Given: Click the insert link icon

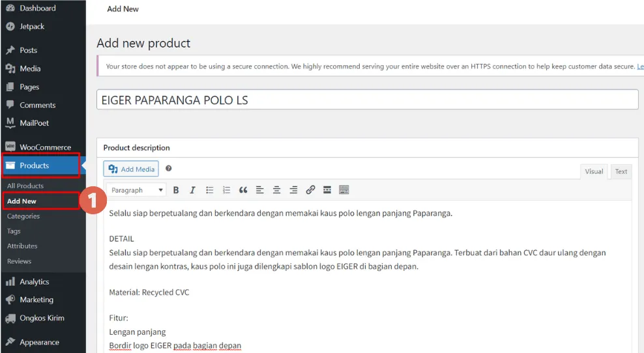Looking at the screenshot, I should tap(310, 190).
